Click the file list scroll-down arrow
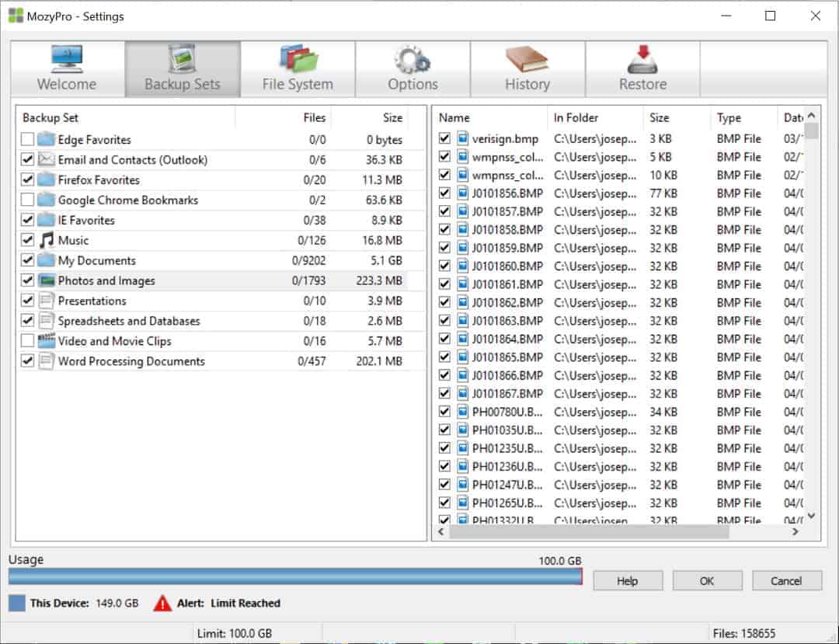Viewport: 839px width, 644px height. click(812, 516)
